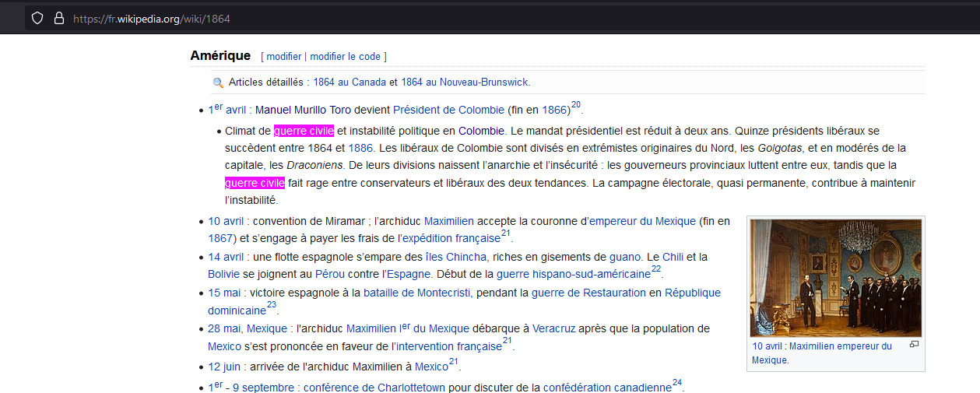Open the Maximilien emperor painting thumbnail
The width and height of the screenshot is (980, 393).
point(835,278)
